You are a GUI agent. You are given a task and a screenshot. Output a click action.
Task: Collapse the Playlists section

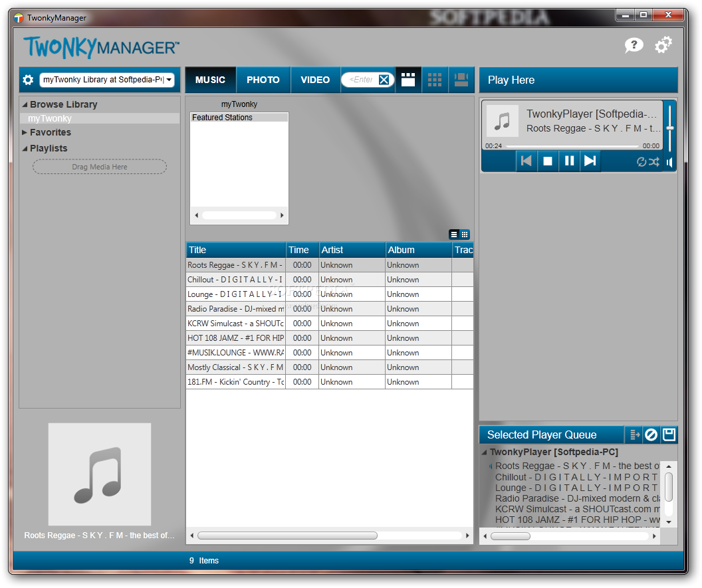25,149
